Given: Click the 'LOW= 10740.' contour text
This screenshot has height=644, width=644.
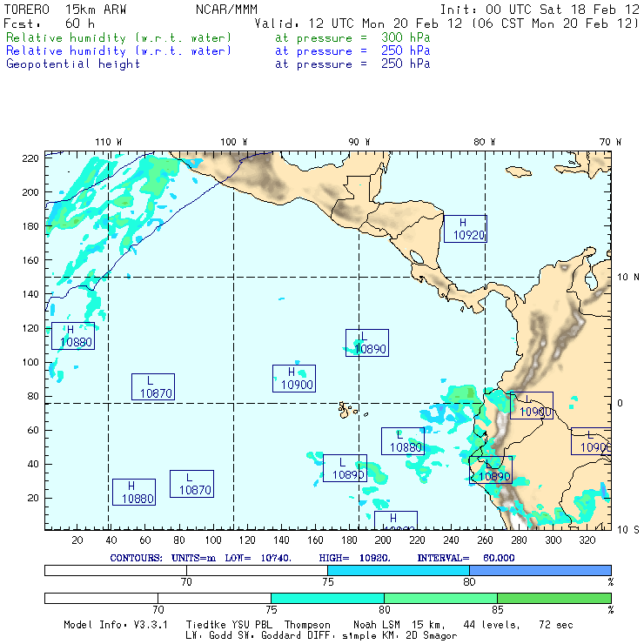Looking at the screenshot, I should 258,558.
